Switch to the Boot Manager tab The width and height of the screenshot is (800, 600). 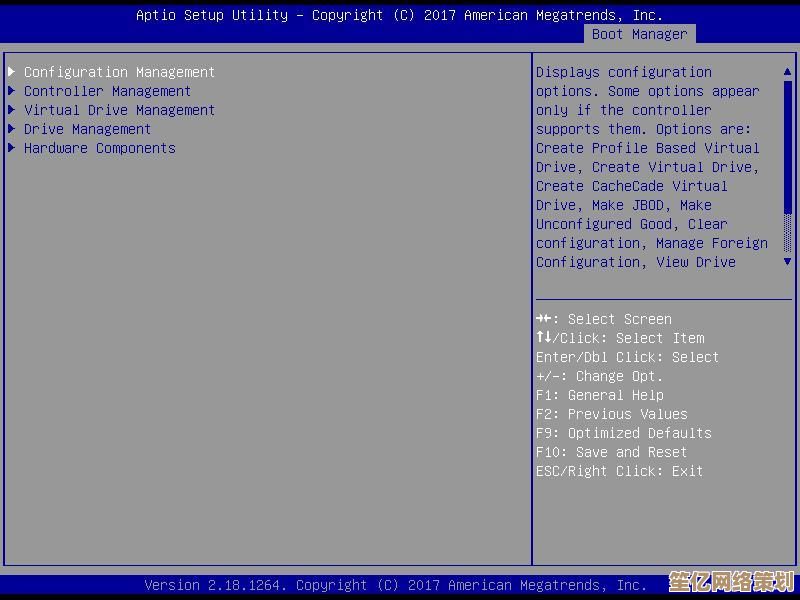click(x=639, y=34)
